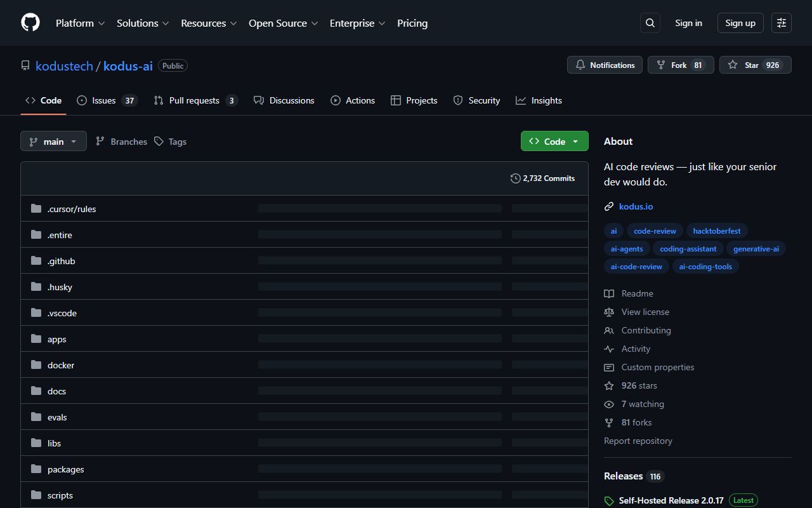
Task: Click the fork icon to fork kodus-ai
Action: point(661,65)
